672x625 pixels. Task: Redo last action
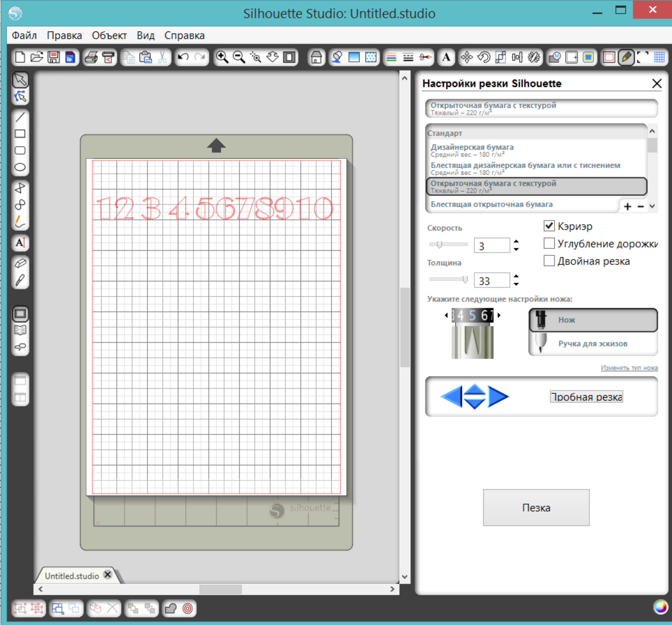point(200,57)
